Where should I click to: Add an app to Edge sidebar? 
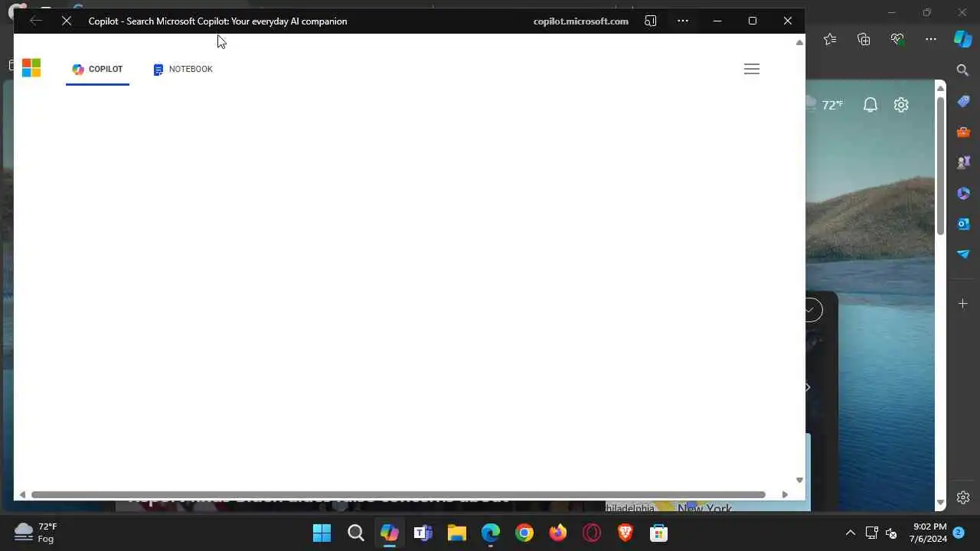(963, 304)
